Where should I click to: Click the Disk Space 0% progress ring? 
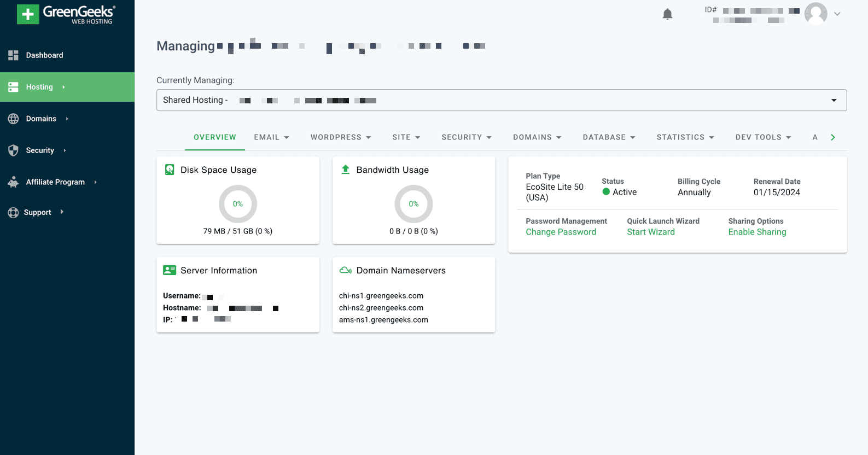(x=238, y=204)
